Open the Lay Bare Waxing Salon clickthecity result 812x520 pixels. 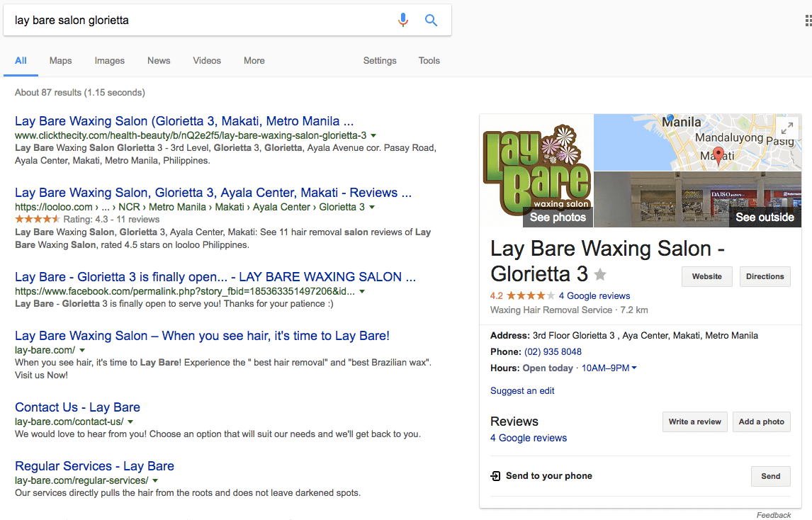[x=184, y=121]
